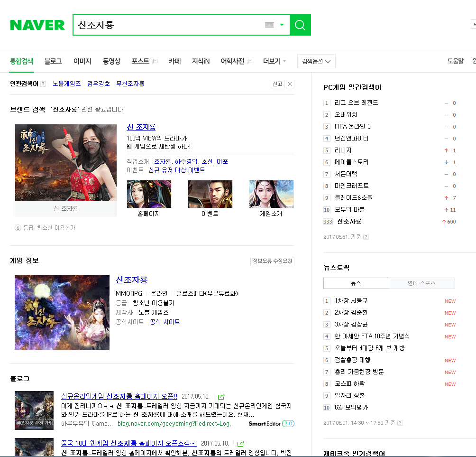Viewport: 476px width, 457px height.
Task: Click the question mark beside 2017.05.31. 기준
Action: click(366, 237)
